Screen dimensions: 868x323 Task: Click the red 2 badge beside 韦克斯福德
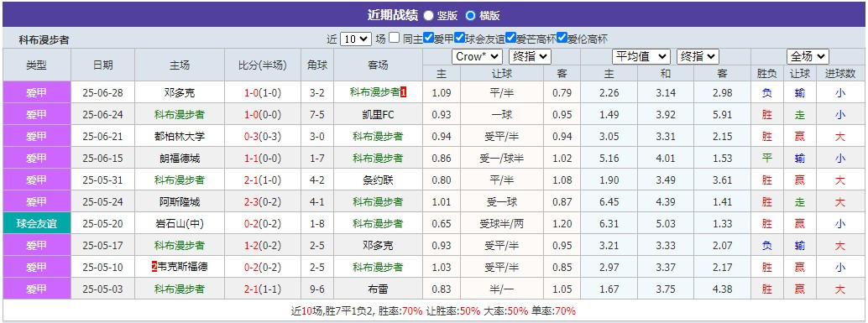pos(154,267)
